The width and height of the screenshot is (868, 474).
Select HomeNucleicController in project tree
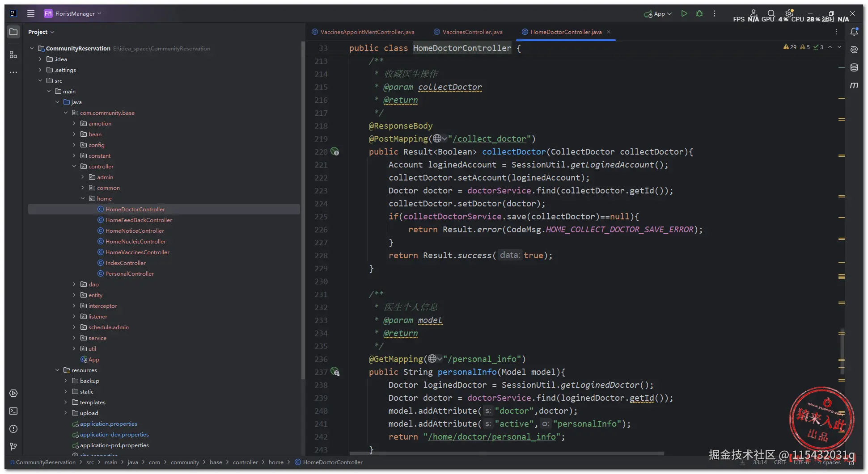135,241
